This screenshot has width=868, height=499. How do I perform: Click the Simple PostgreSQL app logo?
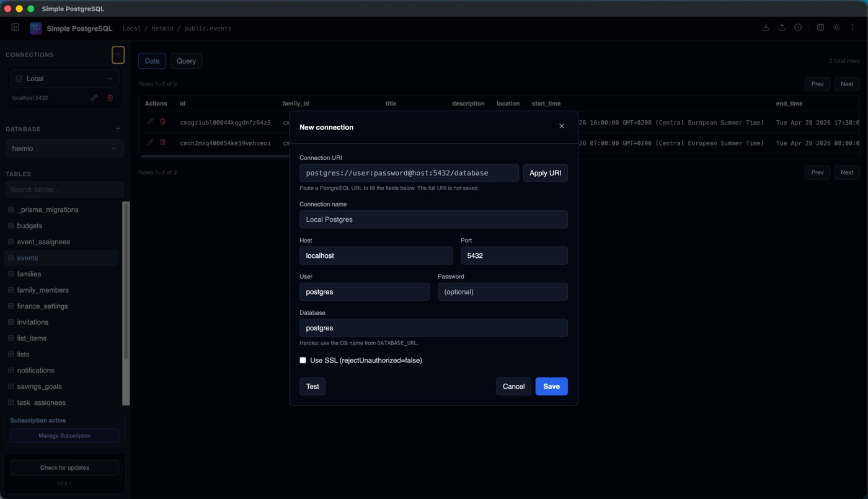[36, 29]
